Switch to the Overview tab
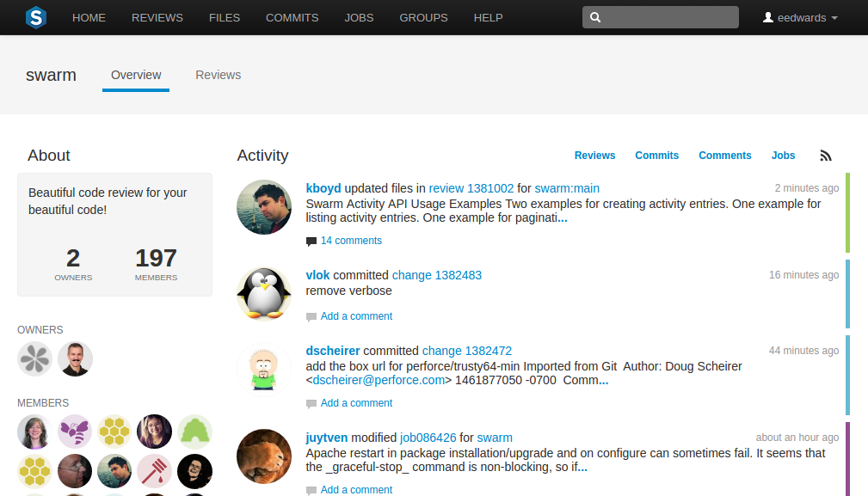The image size is (868, 496). pyautogui.click(x=136, y=75)
